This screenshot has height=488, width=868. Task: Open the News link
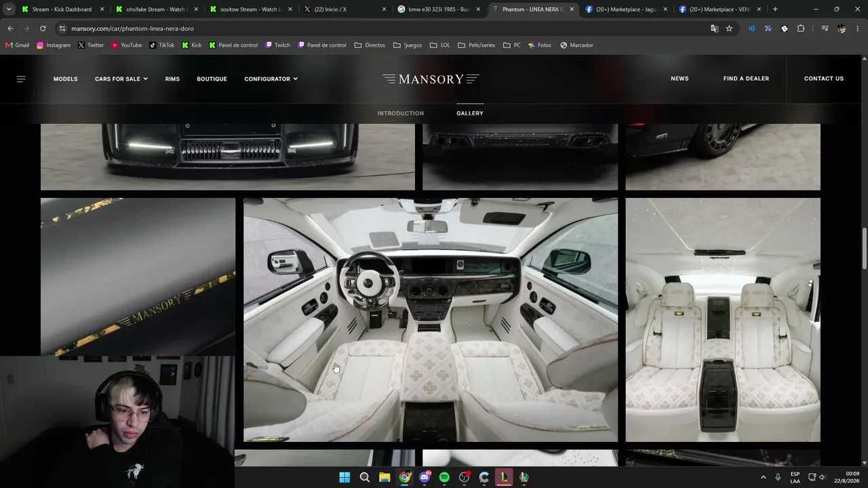point(679,79)
